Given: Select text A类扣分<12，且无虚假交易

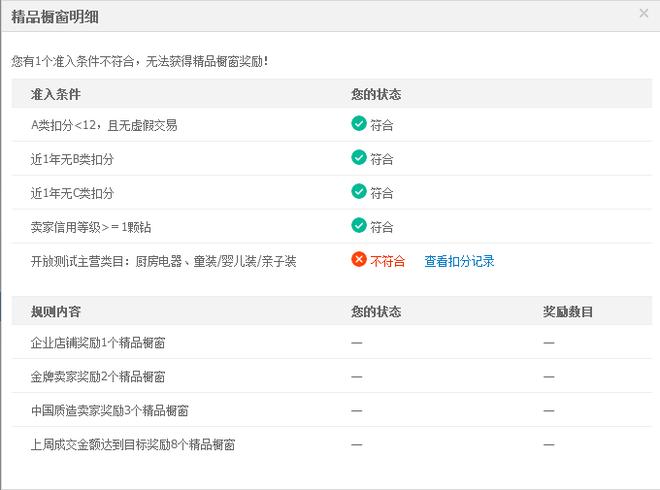Looking at the screenshot, I should [104, 125].
